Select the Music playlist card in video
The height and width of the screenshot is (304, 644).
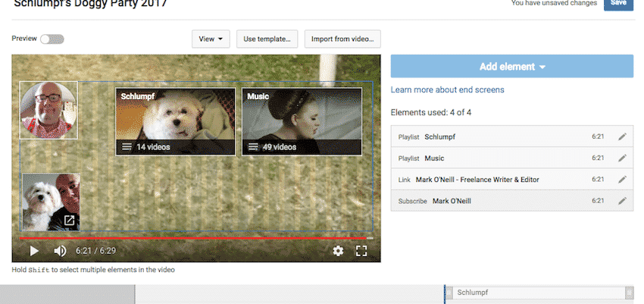click(302, 121)
